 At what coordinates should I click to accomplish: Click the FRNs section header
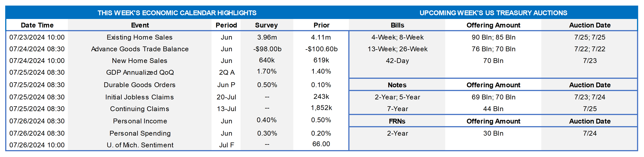click(397, 121)
